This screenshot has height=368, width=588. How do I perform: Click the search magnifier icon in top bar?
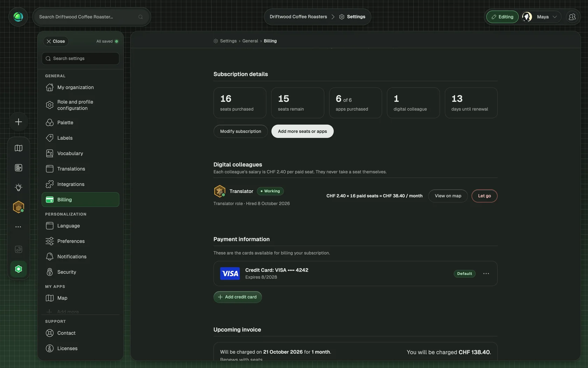(140, 17)
